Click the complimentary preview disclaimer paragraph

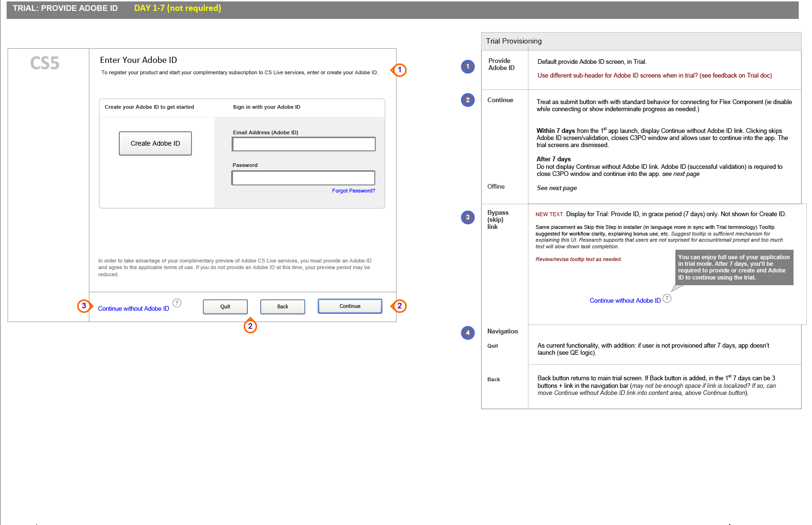pos(235,267)
